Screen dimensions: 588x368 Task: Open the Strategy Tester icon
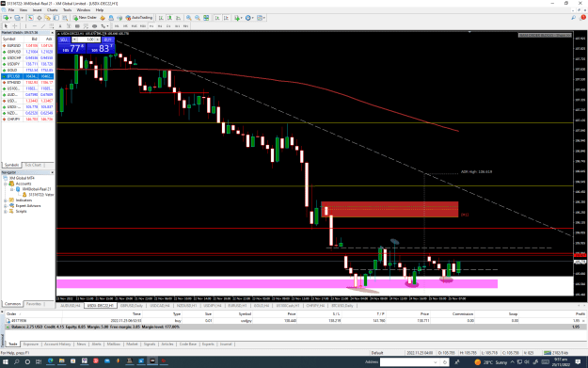pyautogui.click(x=65, y=18)
